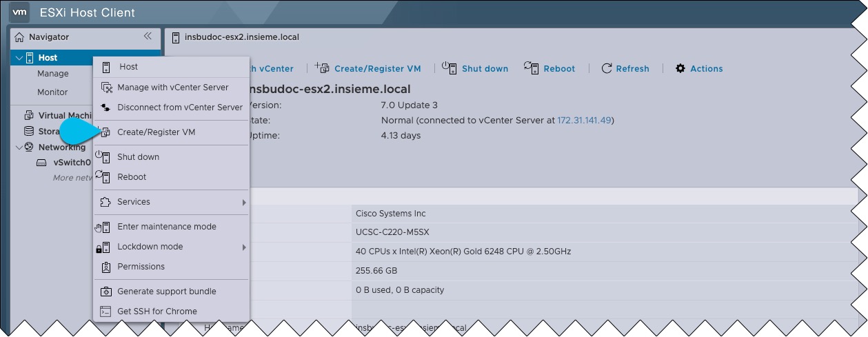868x337 pixels.
Task: Click the Refresh toolbar icon
Action: point(607,68)
